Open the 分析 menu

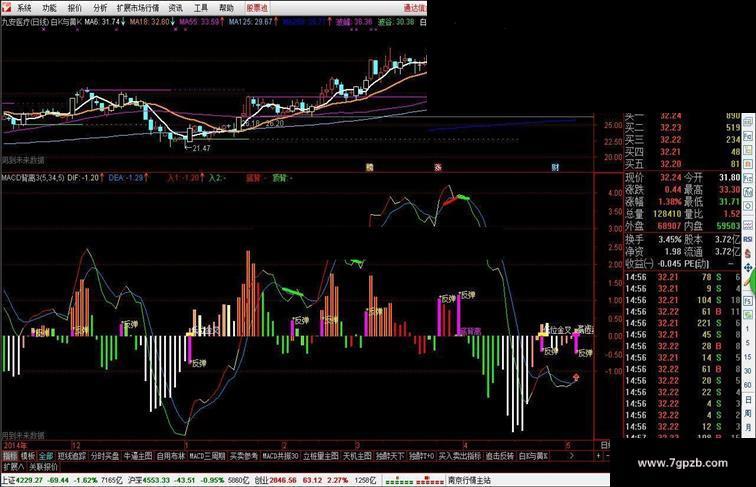click(x=100, y=8)
